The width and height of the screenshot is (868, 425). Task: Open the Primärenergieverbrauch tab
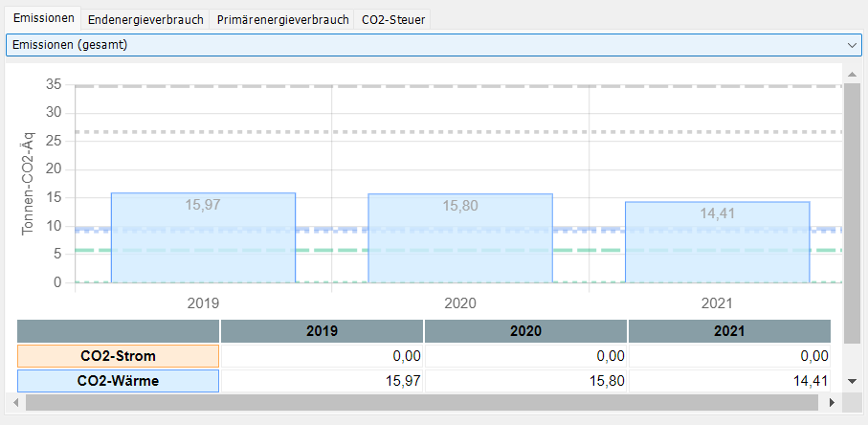[282, 19]
